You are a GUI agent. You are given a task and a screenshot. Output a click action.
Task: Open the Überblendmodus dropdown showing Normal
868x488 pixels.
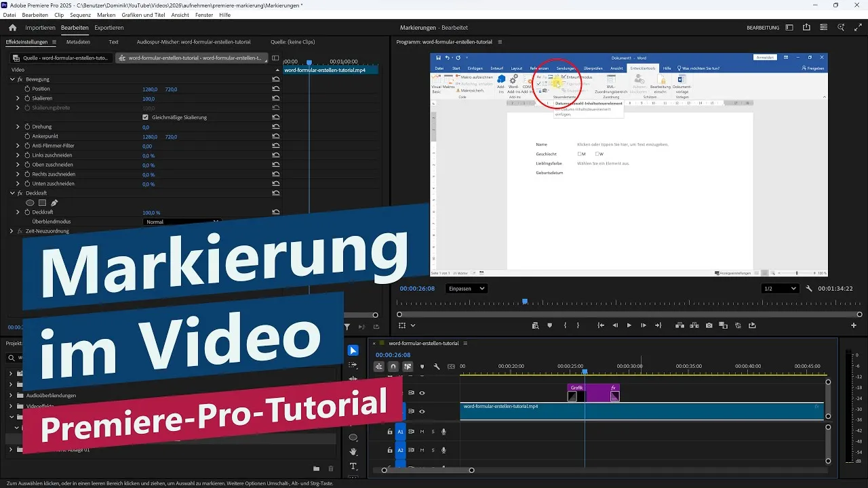tap(182, 222)
